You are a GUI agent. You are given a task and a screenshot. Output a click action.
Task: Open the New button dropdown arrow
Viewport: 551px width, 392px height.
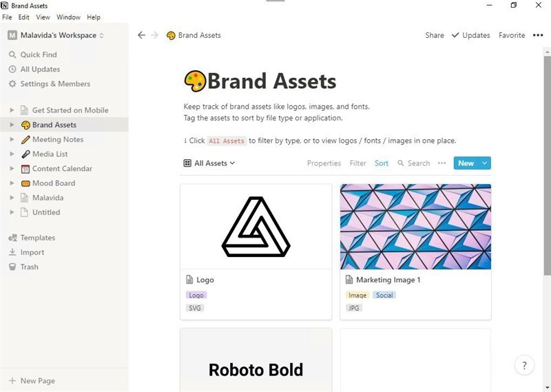point(484,163)
